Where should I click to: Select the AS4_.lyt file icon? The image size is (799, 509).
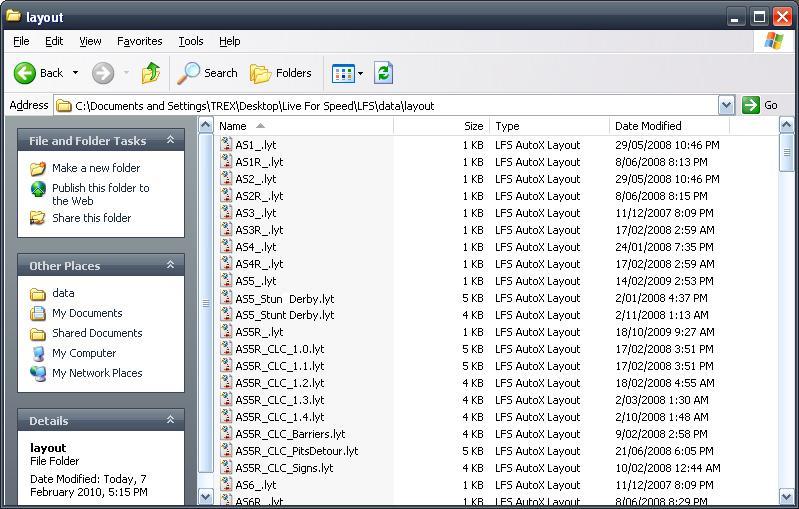[226, 247]
